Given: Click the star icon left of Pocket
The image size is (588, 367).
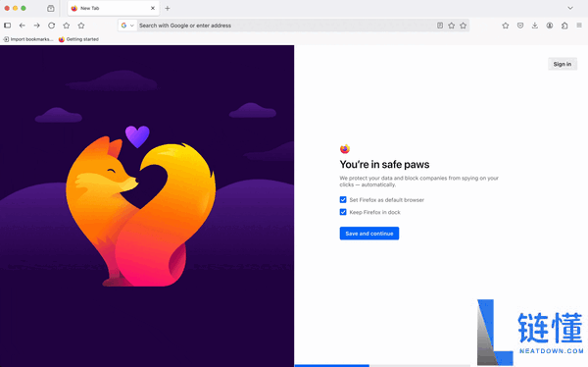Looking at the screenshot, I should pyautogui.click(x=506, y=26).
